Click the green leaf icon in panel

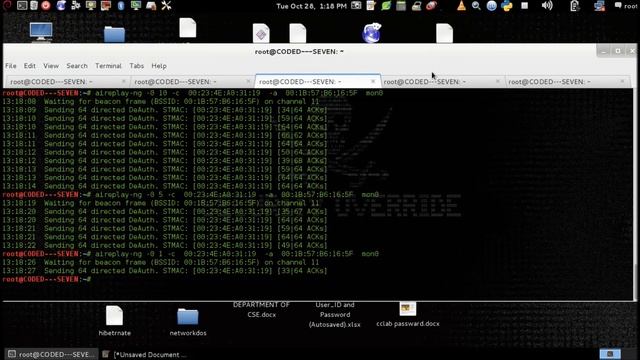pos(386,6)
